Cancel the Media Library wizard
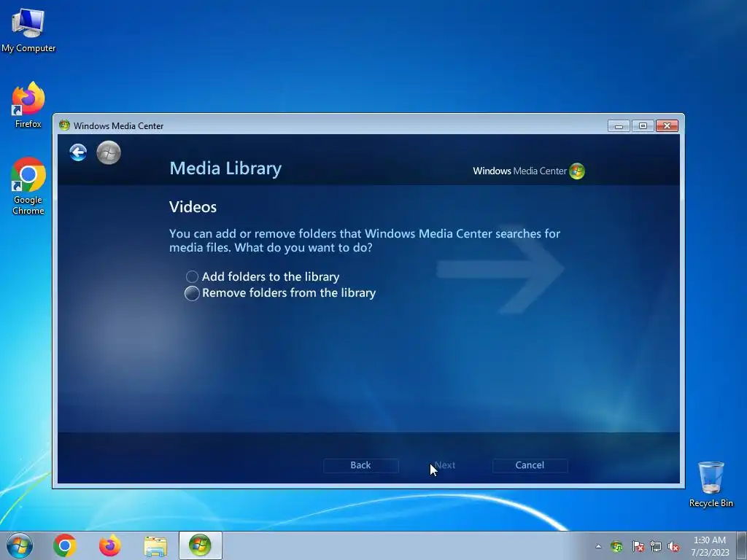The image size is (747, 560). tap(530, 465)
